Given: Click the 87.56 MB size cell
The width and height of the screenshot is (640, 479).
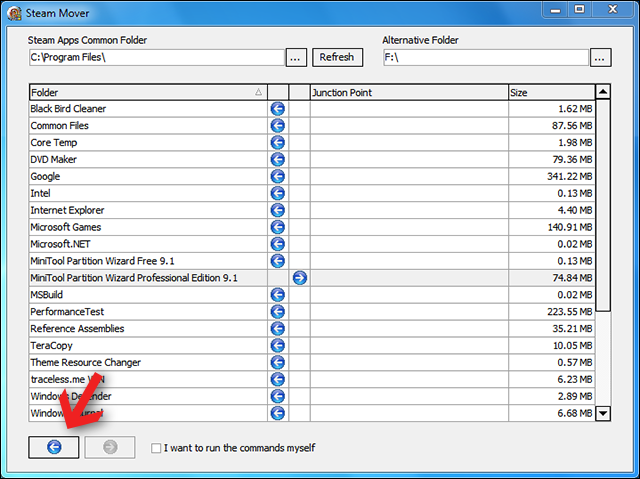Looking at the screenshot, I should coord(552,126).
